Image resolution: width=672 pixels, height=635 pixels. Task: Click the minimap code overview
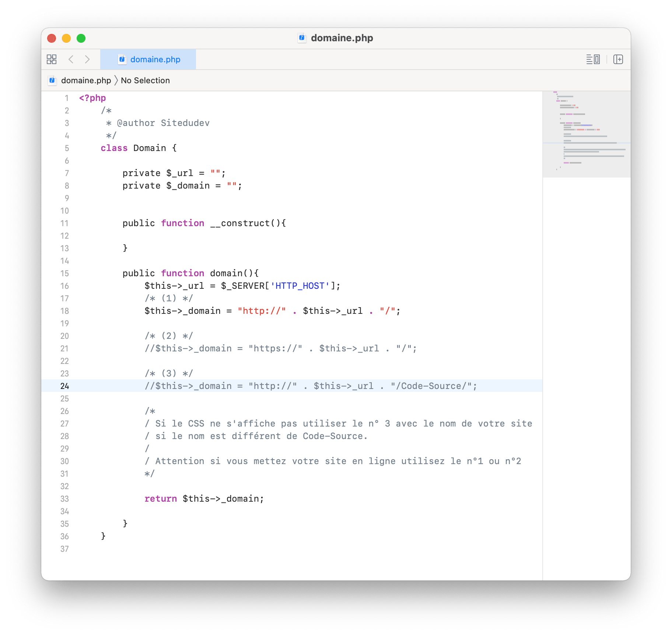(587, 134)
